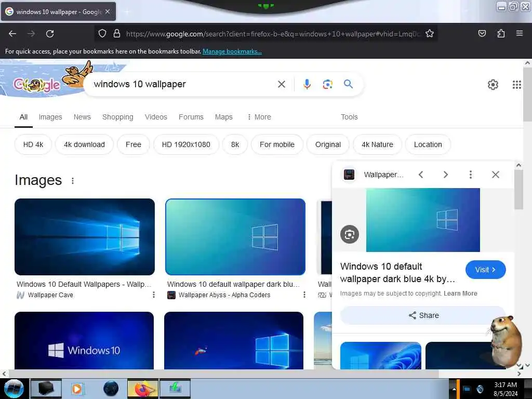Click the page vertical scrollbar thumb
Viewport: 532px width, 399px height.
tap(527, 94)
